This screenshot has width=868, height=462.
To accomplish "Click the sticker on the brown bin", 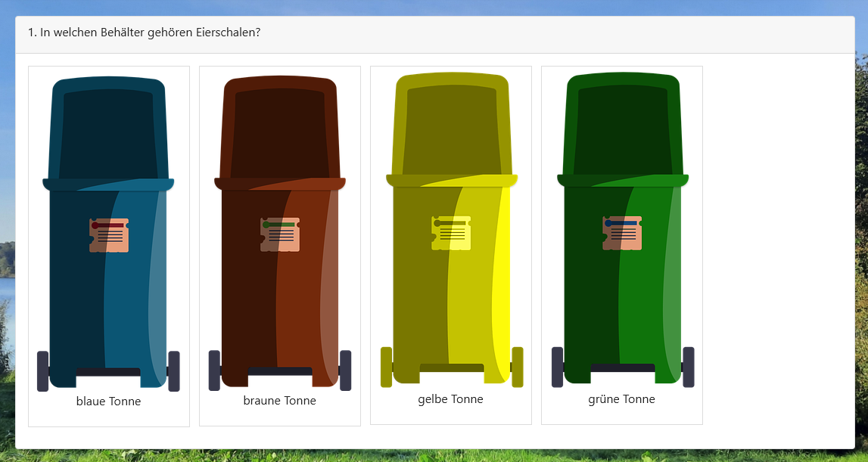I will click(x=280, y=235).
